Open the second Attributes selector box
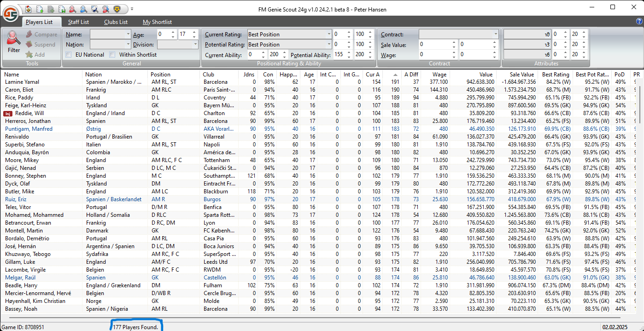The image size is (644, 331). tap(527, 45)
